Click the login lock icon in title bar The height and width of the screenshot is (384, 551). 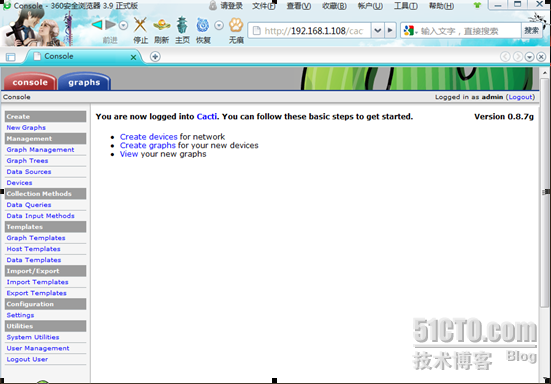(213, 5)
